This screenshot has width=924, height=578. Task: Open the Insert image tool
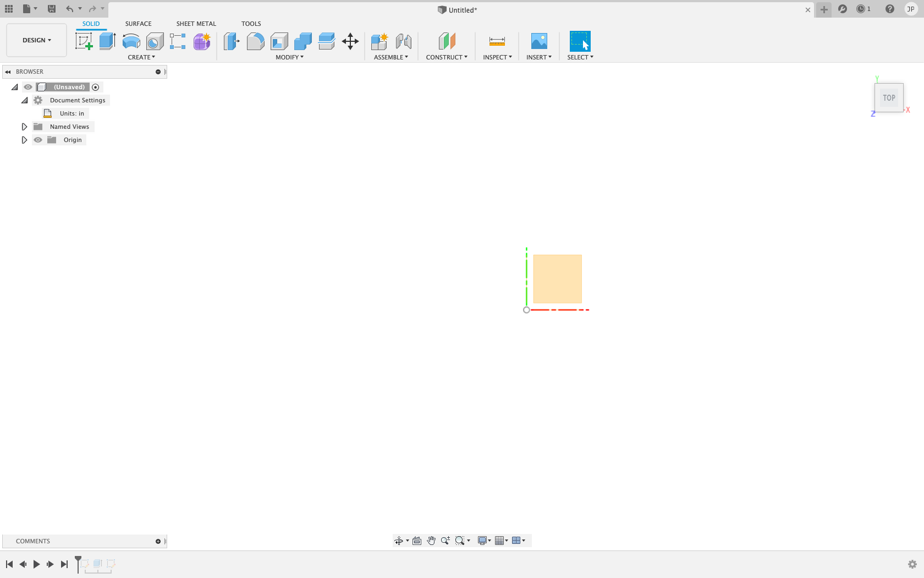tap(539, 41)
